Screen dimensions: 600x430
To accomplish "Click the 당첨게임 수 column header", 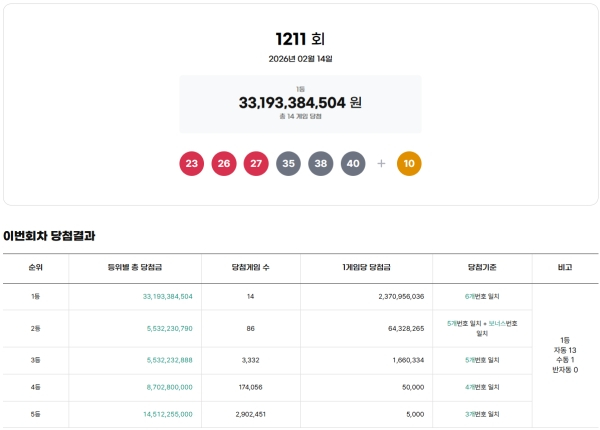I will point(252,268).
